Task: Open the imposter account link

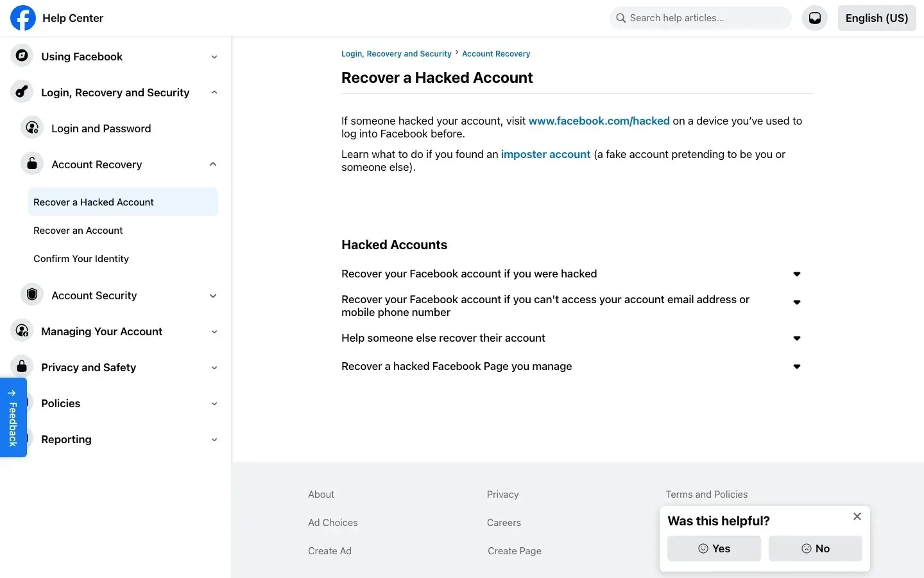Action: pyautogui.click(x=545, y=154)
